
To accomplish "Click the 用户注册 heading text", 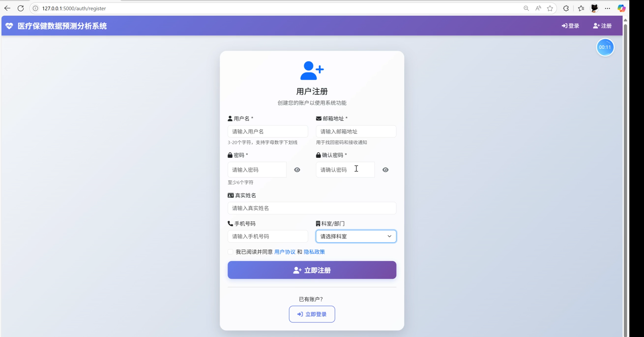I will point(312,91).
